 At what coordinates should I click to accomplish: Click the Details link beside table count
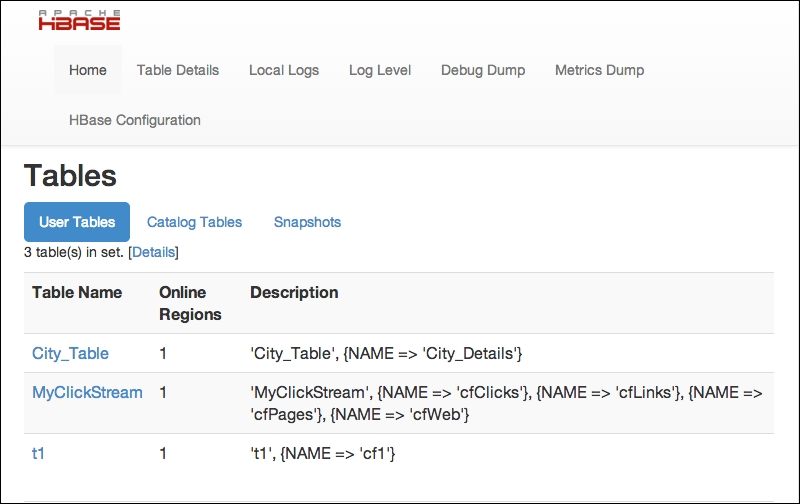[x=154, y=252]
